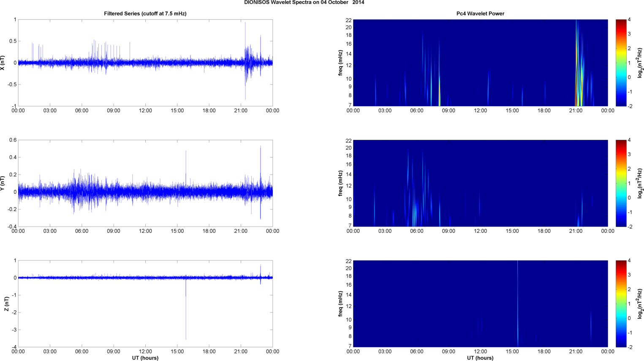Image resolution: width=644 pixels, height=361 pixels.
Task: Click the bottom color bar's log2(nT²/Hz) label
Action: tap(640, 304)
